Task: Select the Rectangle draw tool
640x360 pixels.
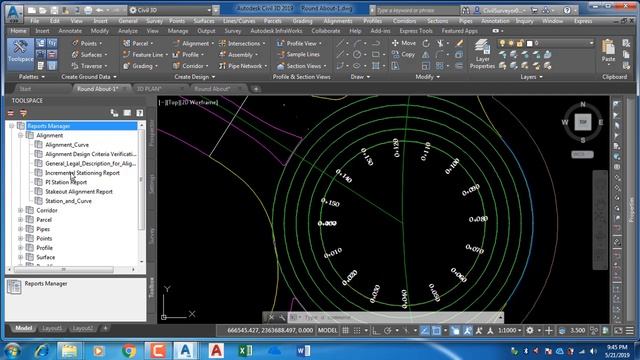Action: click(376, 54)
